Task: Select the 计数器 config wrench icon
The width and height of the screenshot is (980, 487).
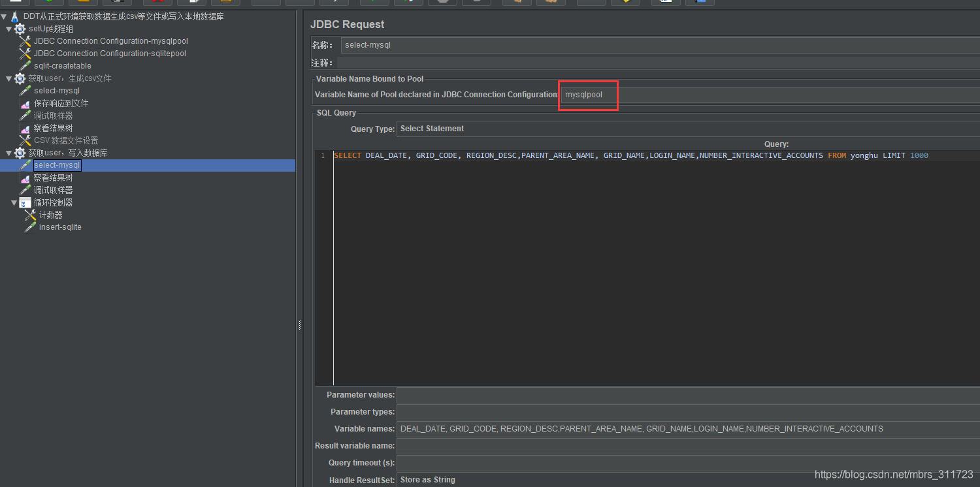Action: [x=30, y=215]
